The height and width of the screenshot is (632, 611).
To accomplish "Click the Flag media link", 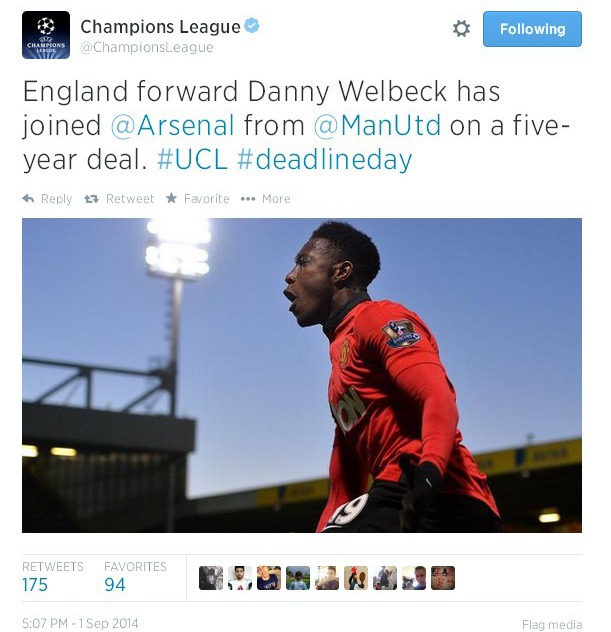I will [x=552, y=624].
